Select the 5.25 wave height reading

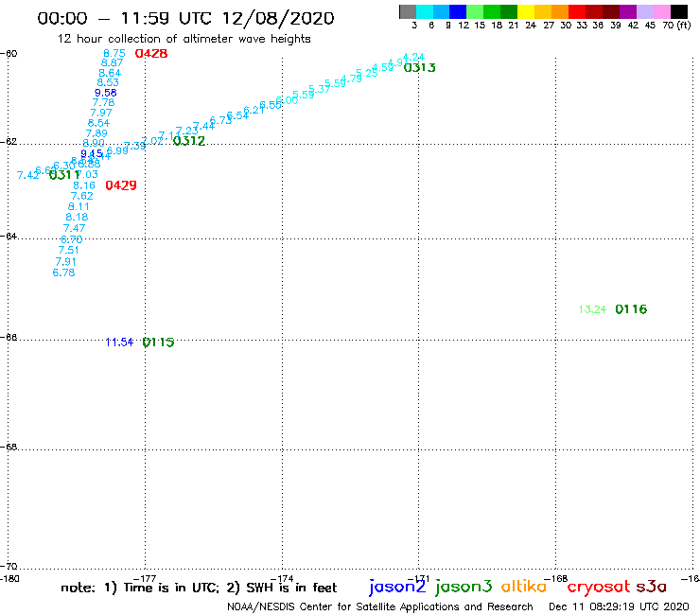[x=366, y=73]
